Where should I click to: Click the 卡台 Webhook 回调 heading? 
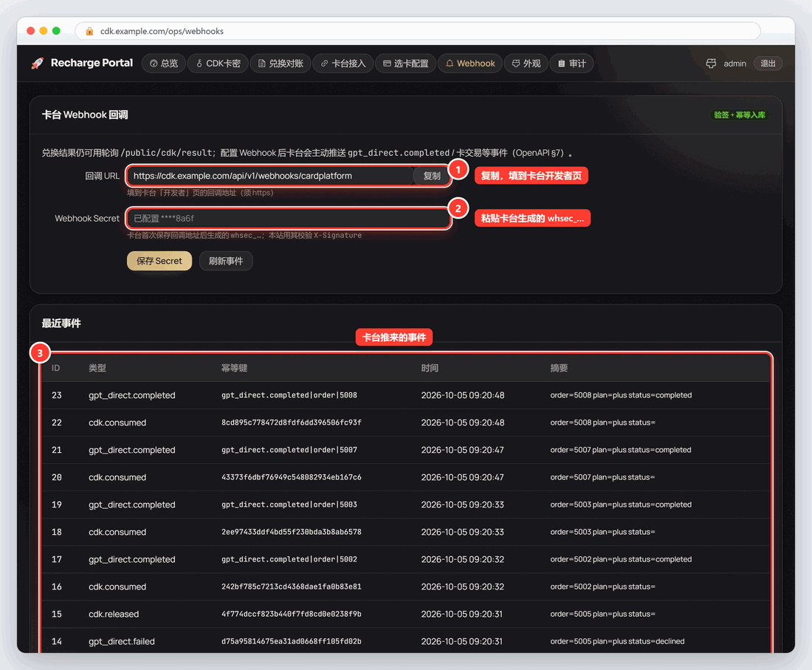(85, 114)
